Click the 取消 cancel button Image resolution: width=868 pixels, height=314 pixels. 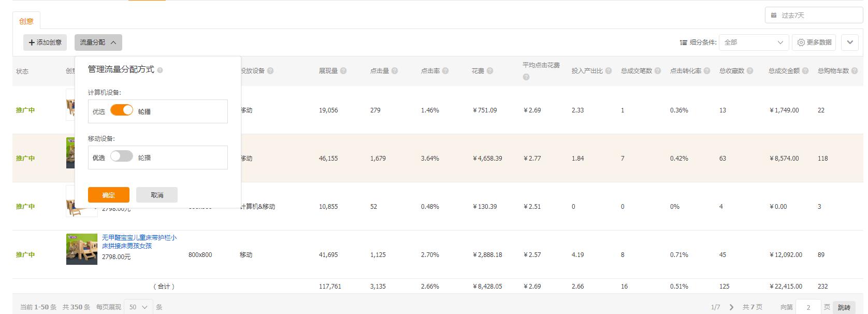coord(157,195)
